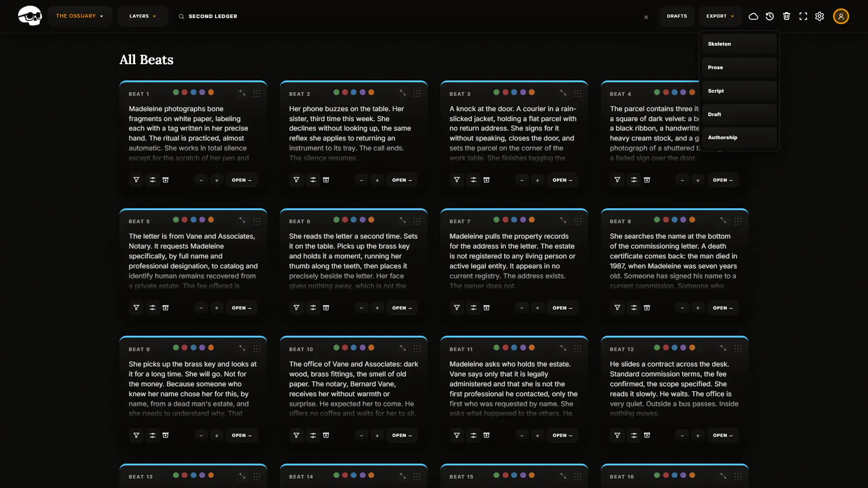Archive Beat 1 card
Image resolution: width=868 pixels, height=488 pixels.
pos(166,180)
